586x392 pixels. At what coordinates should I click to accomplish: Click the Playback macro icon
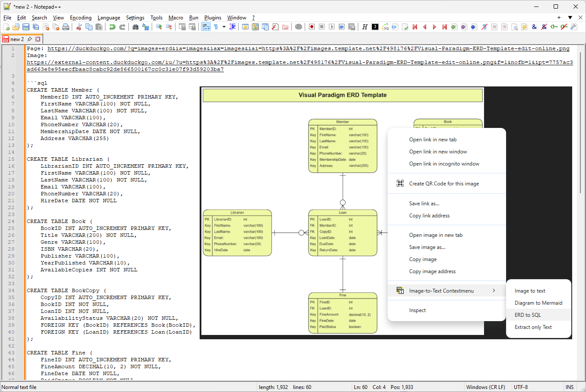(x=331, y=27)
